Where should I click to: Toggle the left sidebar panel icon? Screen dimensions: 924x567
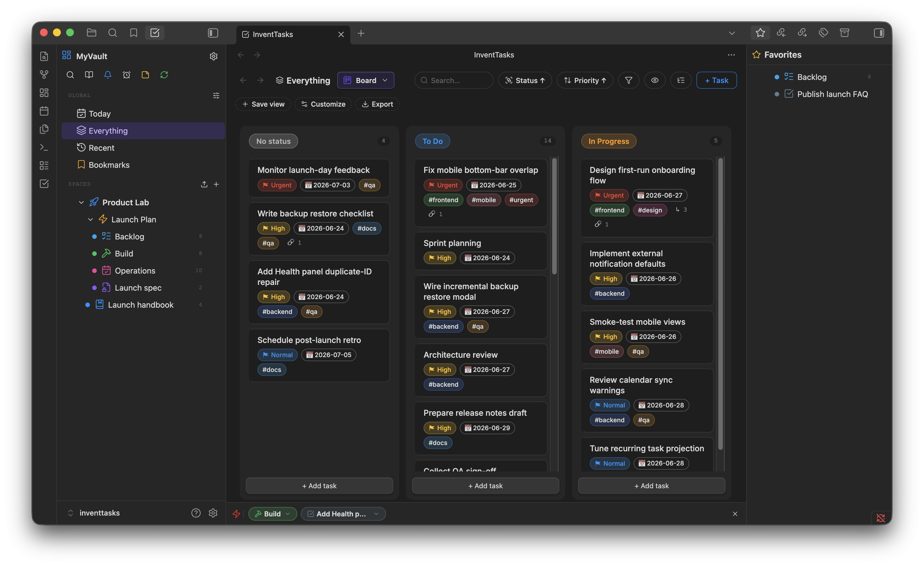pyautogui.click(x=213, y=33)
